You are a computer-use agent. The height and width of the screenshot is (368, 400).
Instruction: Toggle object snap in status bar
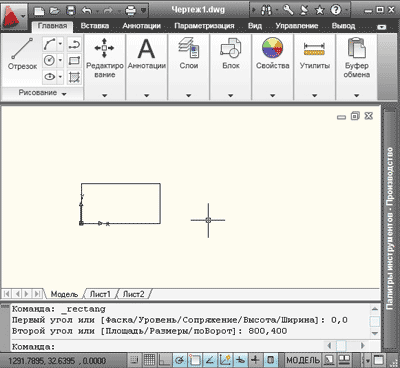point(195,360)
